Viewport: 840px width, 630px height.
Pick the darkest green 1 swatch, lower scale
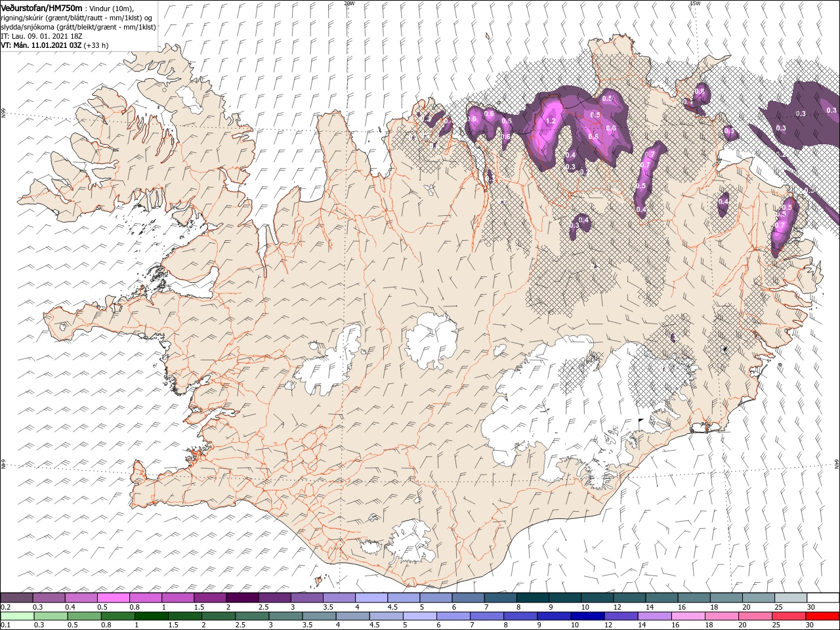point(151,616)
